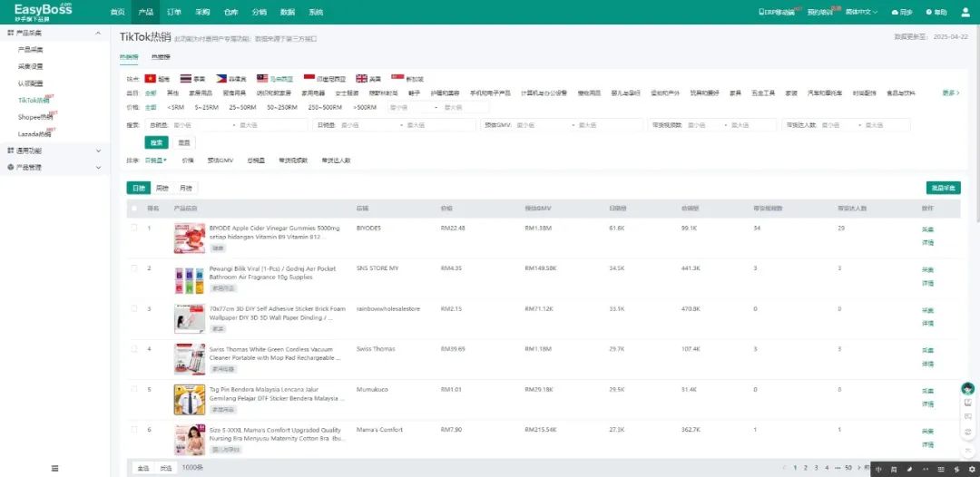Pick the United Kingdom flag site
Screen dimensions: 980x477
tap(362, 79)
